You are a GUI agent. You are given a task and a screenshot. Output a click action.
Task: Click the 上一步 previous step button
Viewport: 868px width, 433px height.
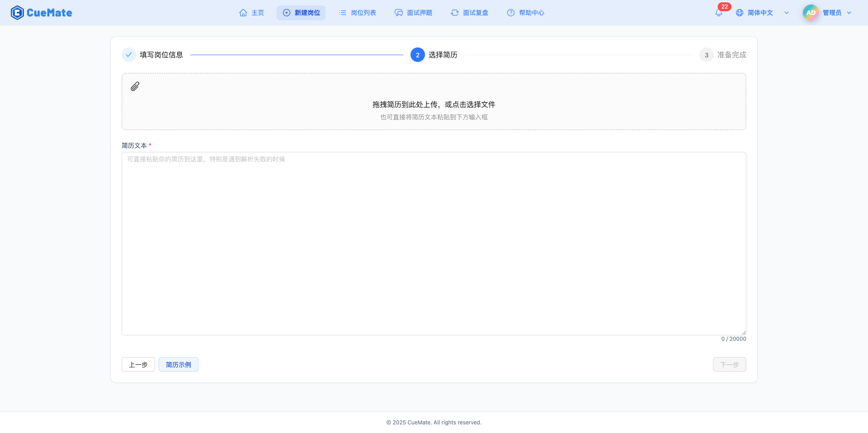click(138, 364)
